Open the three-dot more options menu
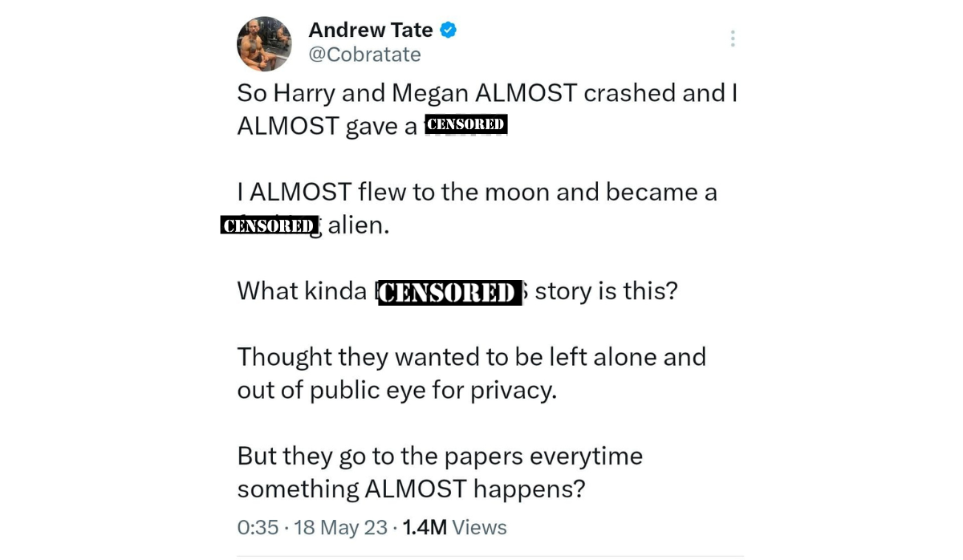 point(732,39)
